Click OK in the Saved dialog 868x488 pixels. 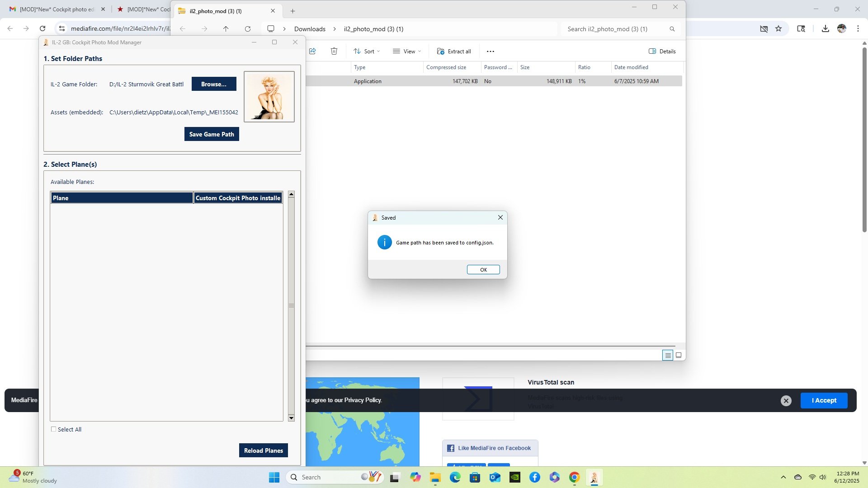(483, 270)
